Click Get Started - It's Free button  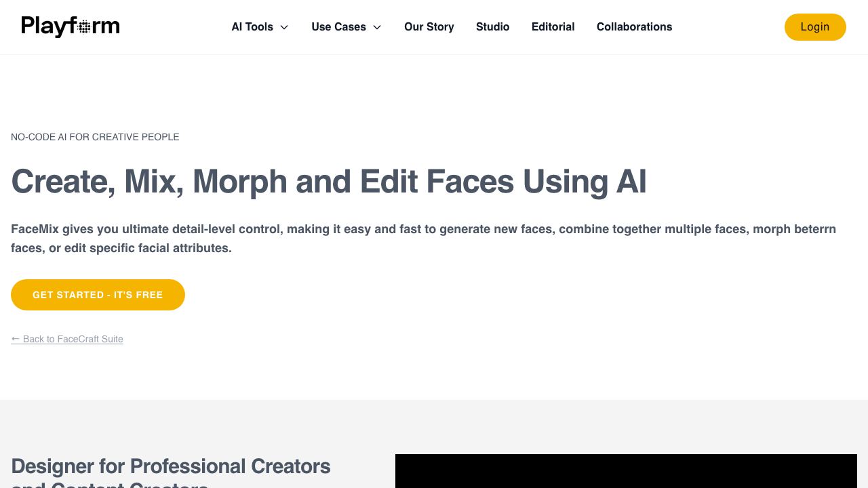[x=98, y=295]
